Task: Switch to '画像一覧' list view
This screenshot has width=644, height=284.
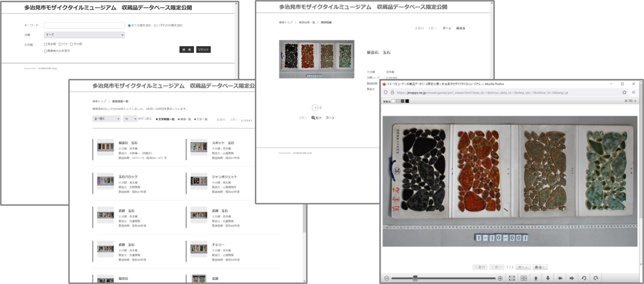Action: pyautogui.click(x=183, y=119)
